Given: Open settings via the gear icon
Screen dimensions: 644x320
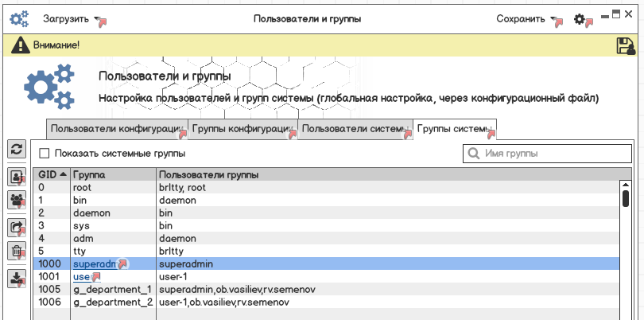Looking at the screenshot, I should coord(580,18).
